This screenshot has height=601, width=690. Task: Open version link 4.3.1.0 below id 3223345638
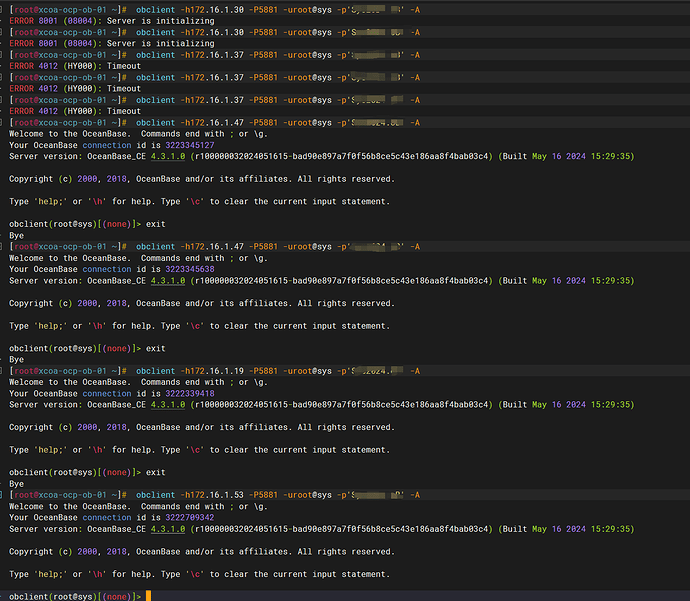click(x=168, y=281)
